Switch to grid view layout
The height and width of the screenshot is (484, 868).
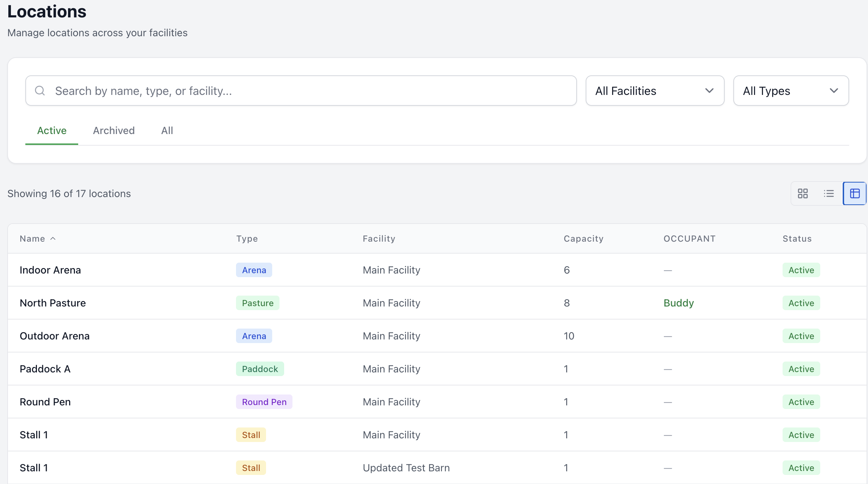tap(802, 193)
